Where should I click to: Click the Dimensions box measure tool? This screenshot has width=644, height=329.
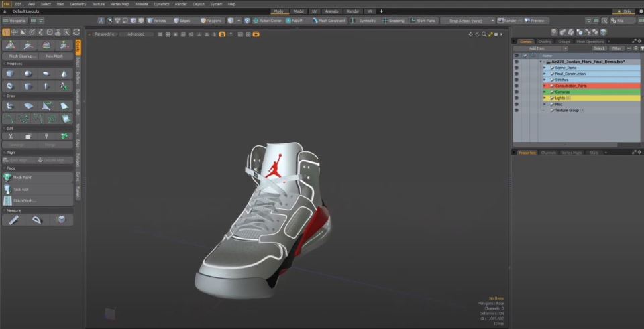pos(61,220)
